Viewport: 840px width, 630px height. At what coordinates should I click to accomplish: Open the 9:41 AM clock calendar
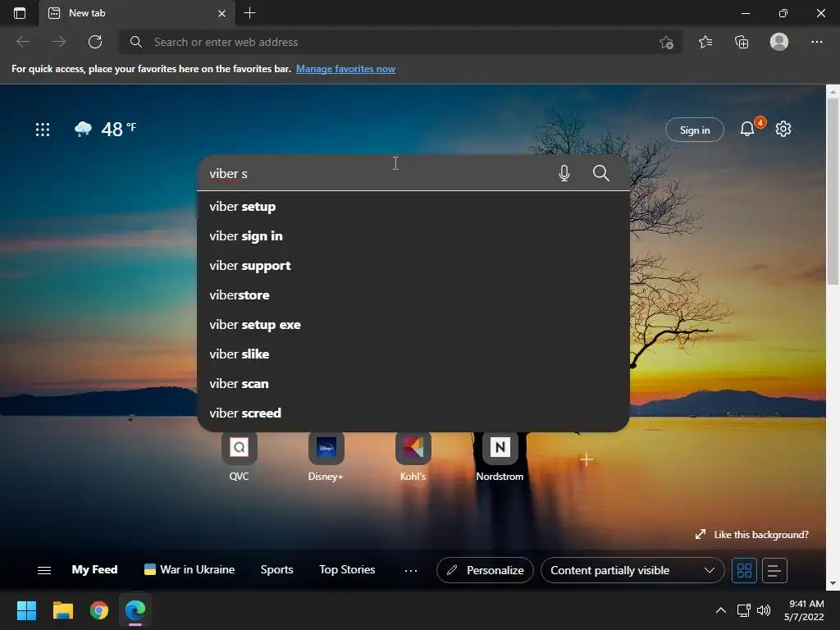coord(804,610)
